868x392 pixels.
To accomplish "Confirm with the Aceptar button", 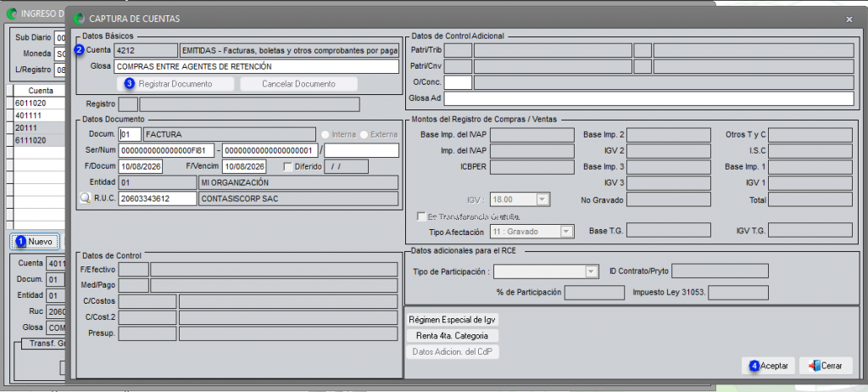I will point(768,366).
